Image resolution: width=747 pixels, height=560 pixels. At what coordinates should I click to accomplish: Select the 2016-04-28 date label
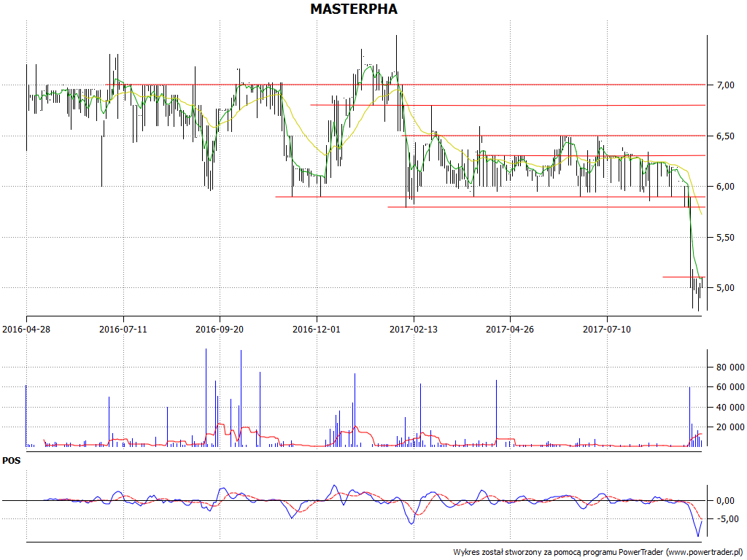[26, 329]
